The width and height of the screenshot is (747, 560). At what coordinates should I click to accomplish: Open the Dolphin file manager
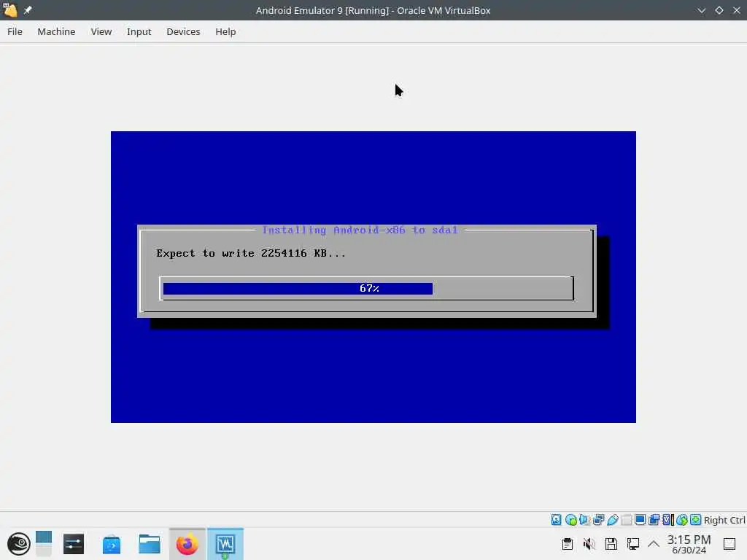tap(149, 544)
